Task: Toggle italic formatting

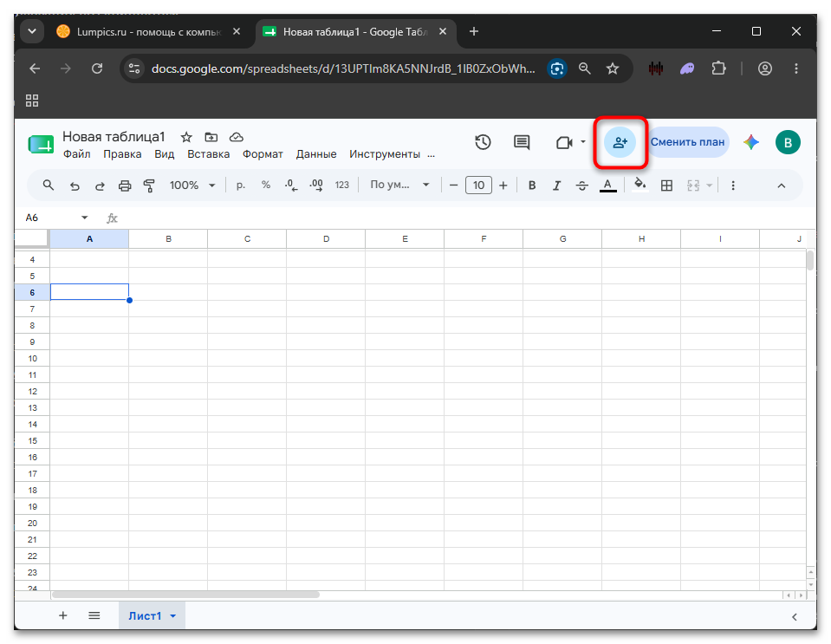Action: click(x=556, y=185)
